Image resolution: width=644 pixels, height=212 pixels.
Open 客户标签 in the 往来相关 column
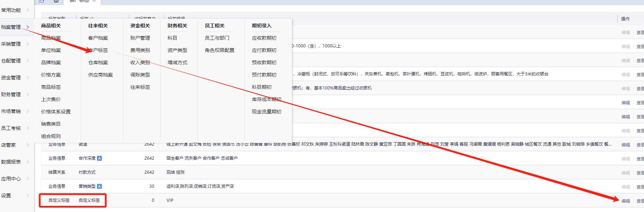click(98, 50)
